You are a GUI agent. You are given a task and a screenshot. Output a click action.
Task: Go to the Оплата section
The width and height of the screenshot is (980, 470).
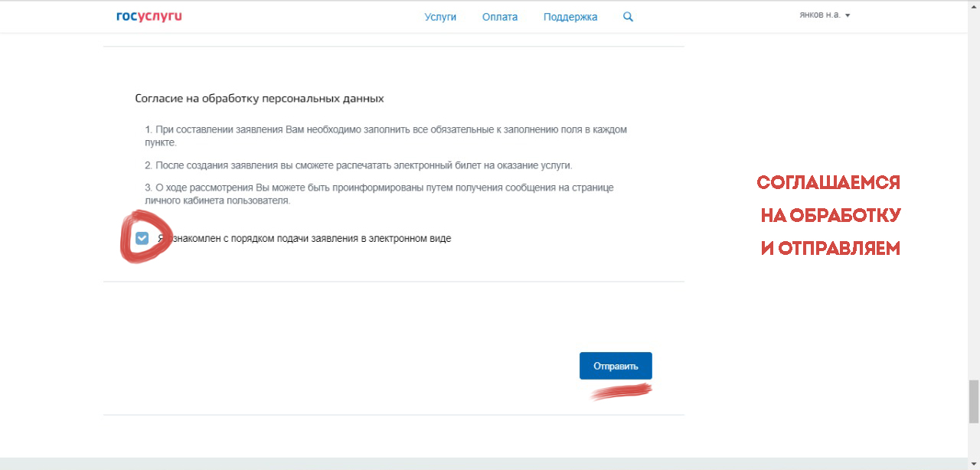(500, 17)
